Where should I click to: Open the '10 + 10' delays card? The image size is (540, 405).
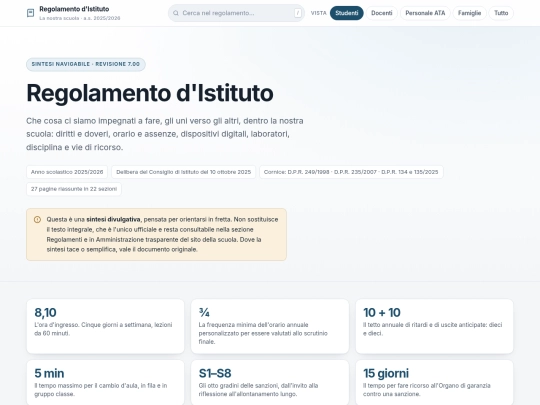434,326
